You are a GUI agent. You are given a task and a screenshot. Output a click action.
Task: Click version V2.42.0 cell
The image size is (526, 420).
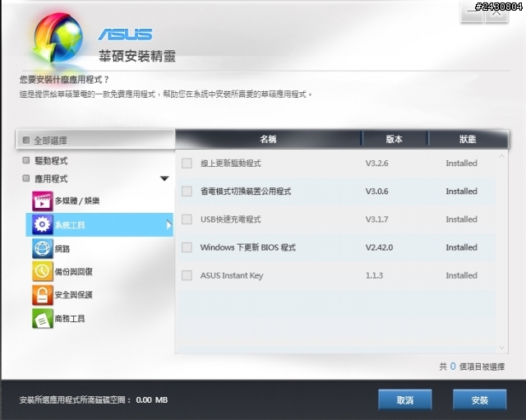(380, 247)
